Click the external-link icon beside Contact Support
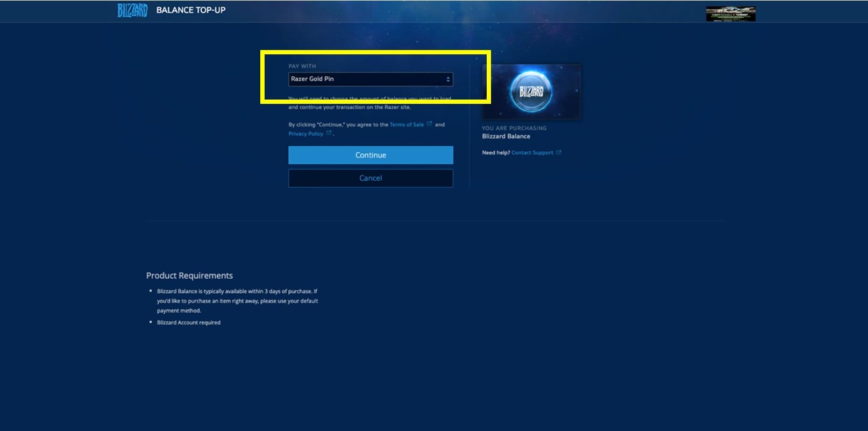 [x=559, y=152]
